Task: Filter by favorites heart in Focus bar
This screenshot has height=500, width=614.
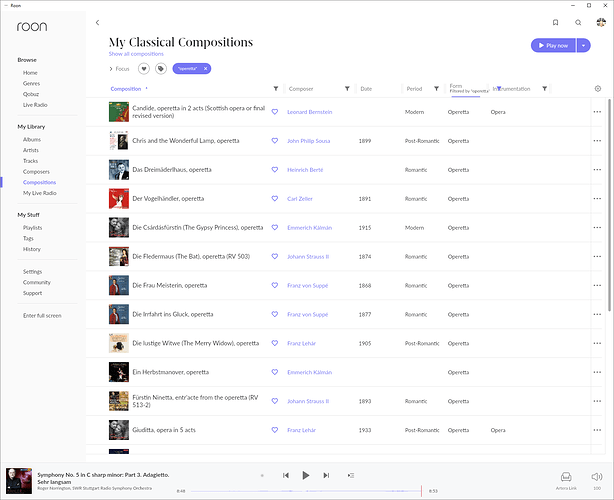Action: point(144,69)
